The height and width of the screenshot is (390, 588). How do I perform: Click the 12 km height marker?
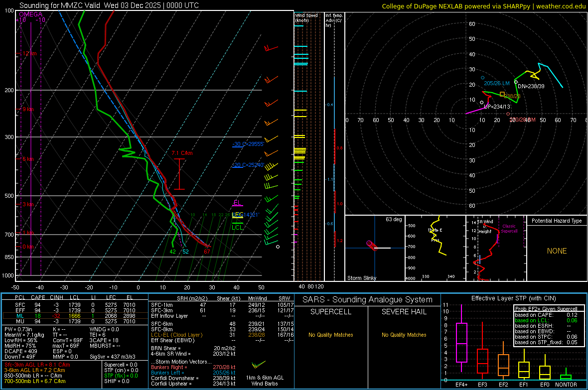coord(29,54)
